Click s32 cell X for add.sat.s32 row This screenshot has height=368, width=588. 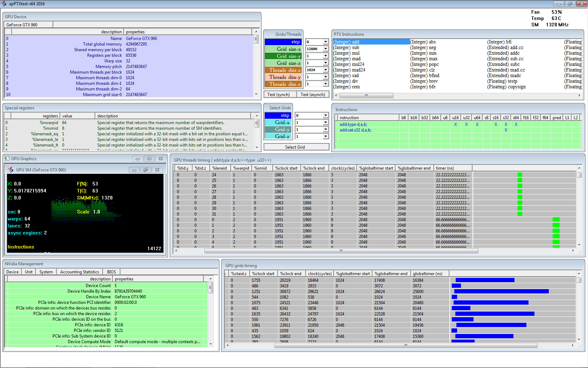click(506, 130)
